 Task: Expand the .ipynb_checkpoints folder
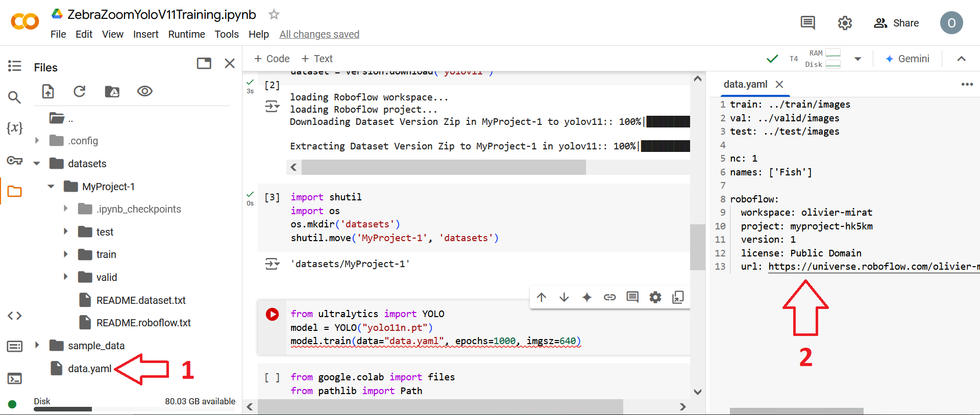65,209
